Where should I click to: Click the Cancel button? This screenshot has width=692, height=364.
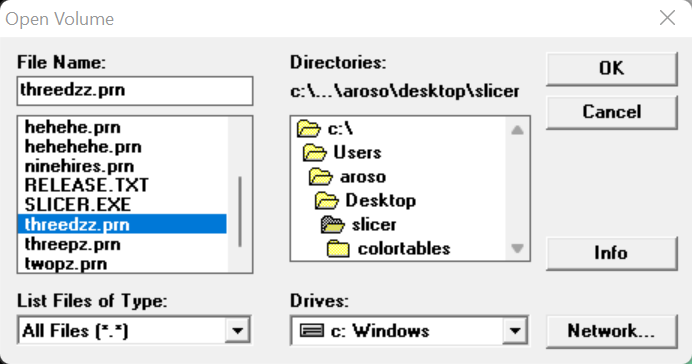[611, 112]
